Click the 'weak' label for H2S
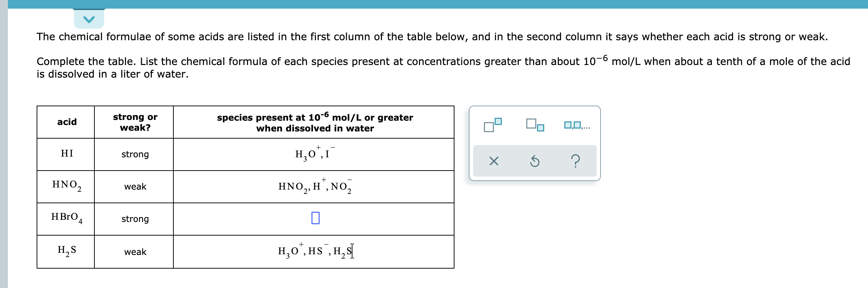This screenshot has height=288, width=868. click(135, 252)
